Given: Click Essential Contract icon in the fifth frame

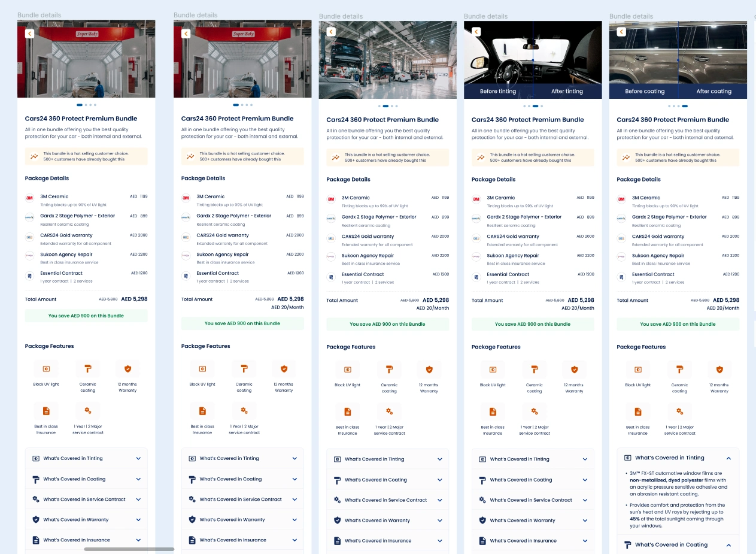Looking at the screenshot, I should (621, 277).
